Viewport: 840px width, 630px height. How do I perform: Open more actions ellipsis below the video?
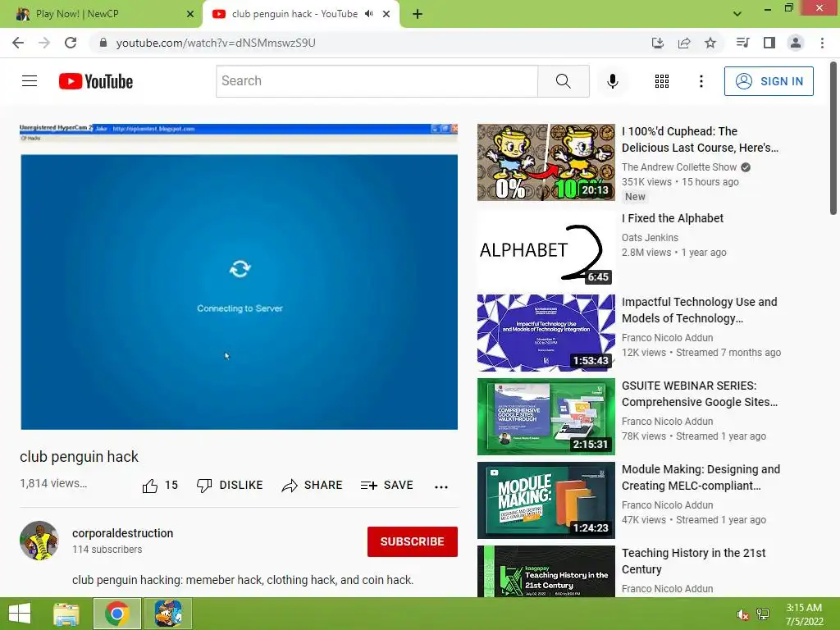click(441, 486)
